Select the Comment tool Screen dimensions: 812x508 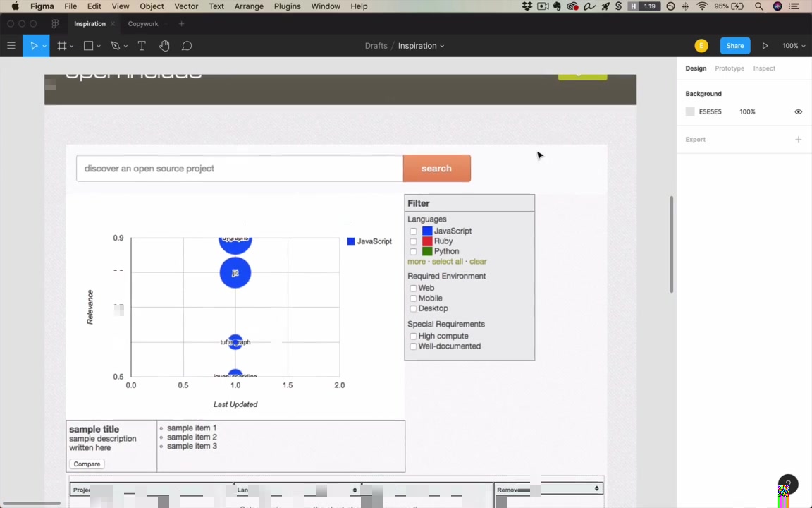pos(187,46)
